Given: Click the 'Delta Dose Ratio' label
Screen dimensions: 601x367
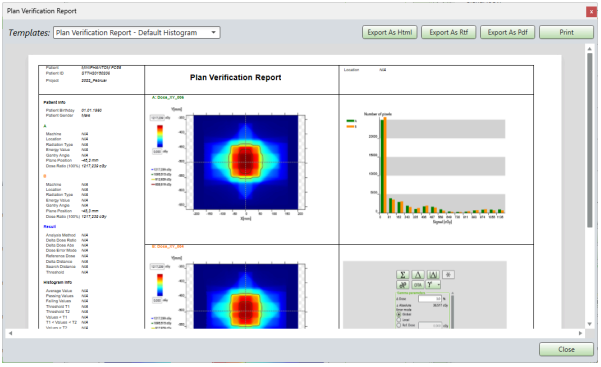Looking at the screenshot, I should click(61, 240).
